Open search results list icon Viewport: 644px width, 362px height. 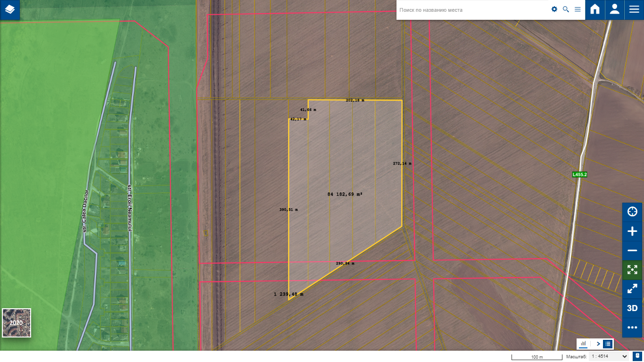(578, 9)
